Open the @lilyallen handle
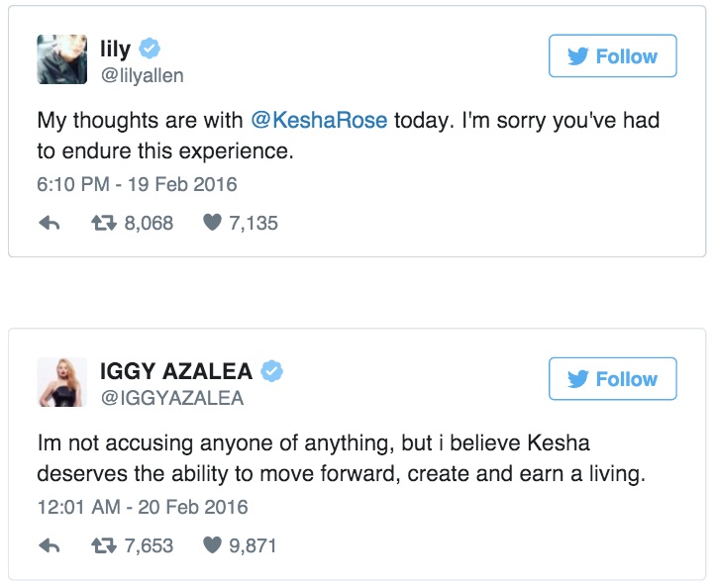Image resolution: width=715 pixels, height=588 pixels. [142, 75]
